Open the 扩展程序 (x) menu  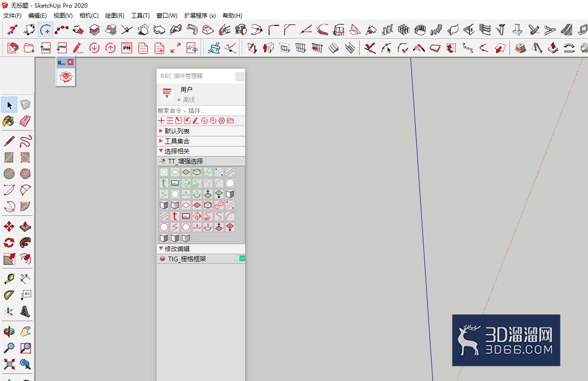click(200, 16)
